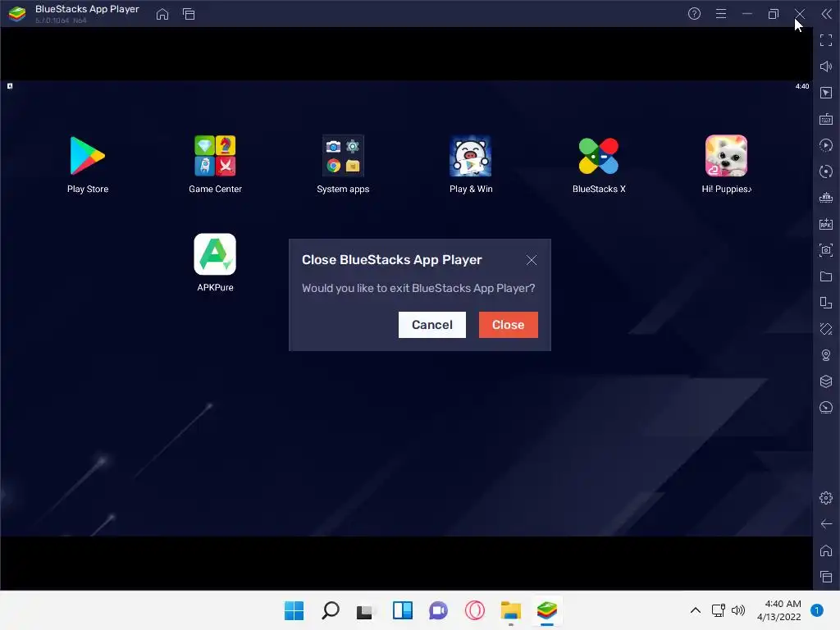
Task: Click the sync operations circular icon
Action: (825, 171)
